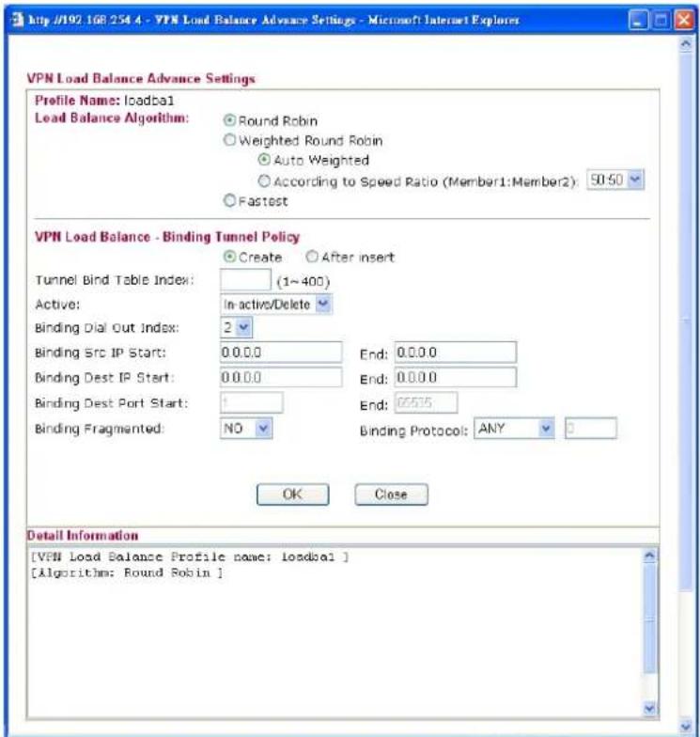The width and height of the screenshot is (700, 737).
Task: Click the 'VPN Load Balance Profile name' detail line
Action: tap(190, 557)
